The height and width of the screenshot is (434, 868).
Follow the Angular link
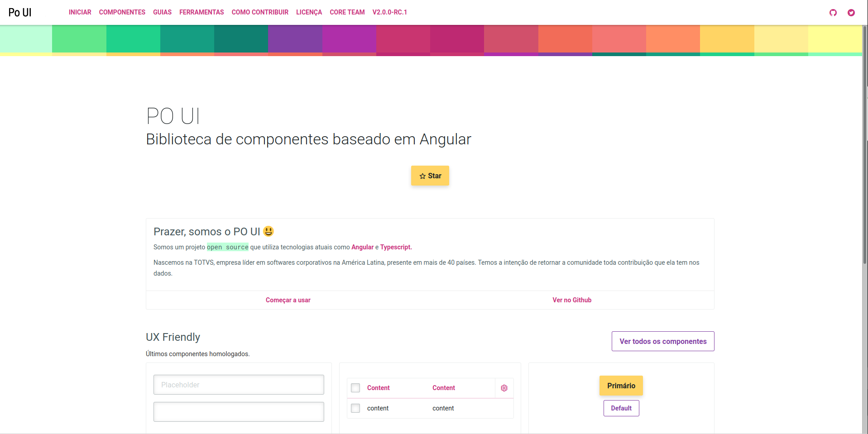363,247
